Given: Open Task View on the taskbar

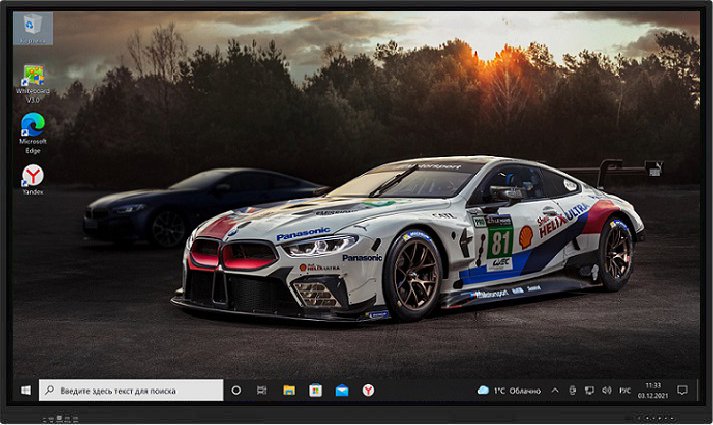Looking at the screenshot, I should tap(262, 390).
